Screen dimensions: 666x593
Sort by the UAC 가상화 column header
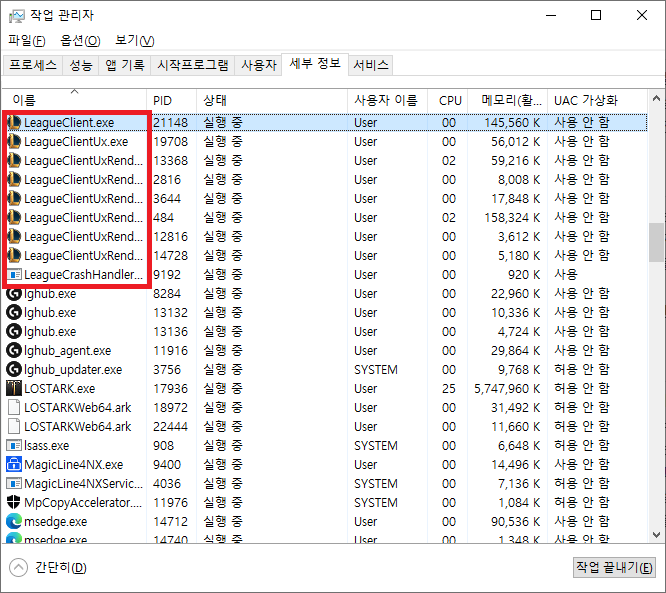(x=597, y=101)
